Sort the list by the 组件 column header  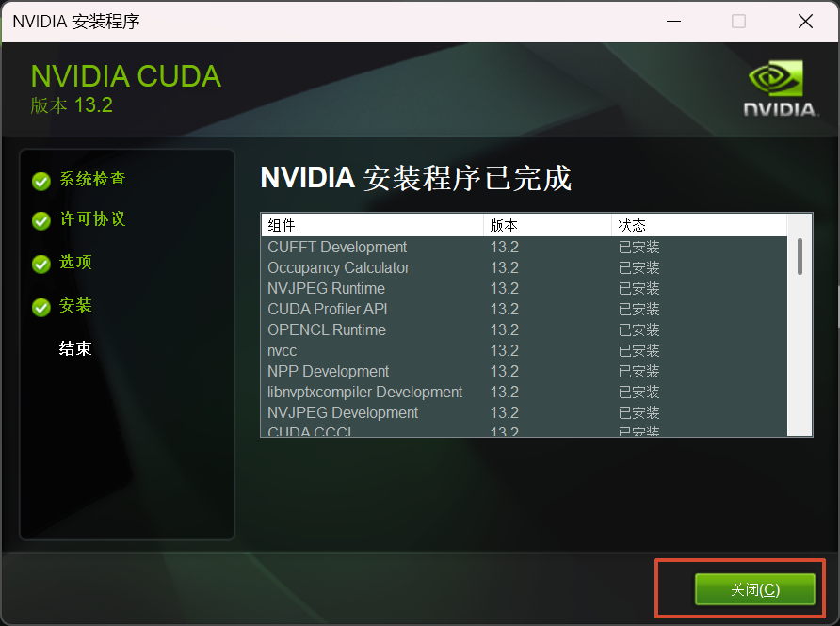click(373, 225)
